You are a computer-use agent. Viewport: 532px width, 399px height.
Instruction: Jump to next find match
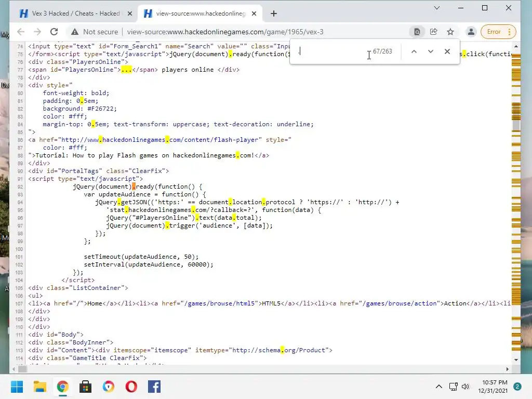[431, 51]
